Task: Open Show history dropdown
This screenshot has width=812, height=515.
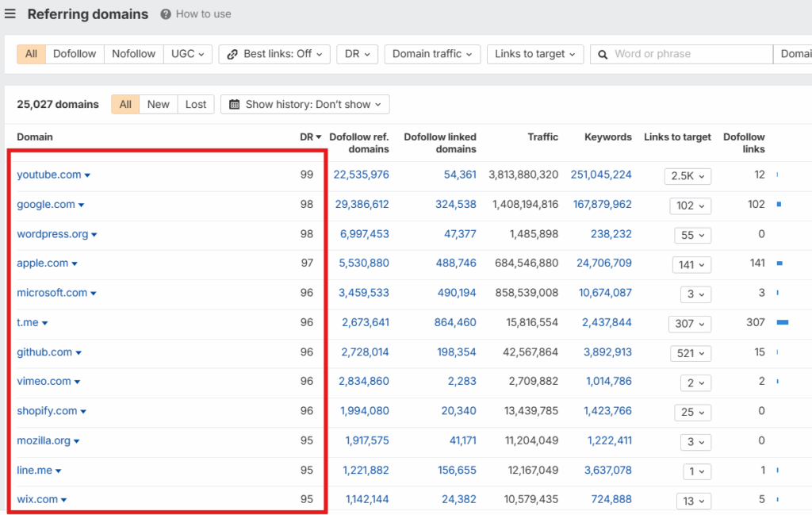Action: [305, 104]
